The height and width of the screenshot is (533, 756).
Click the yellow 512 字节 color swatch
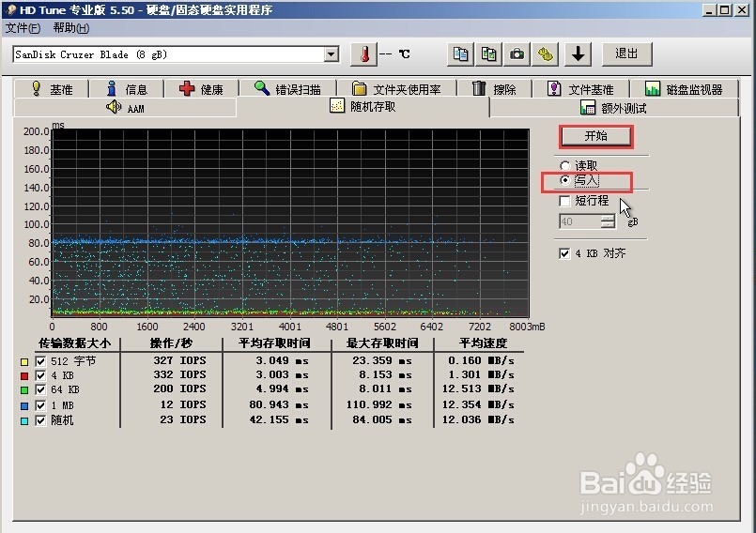click(24, 362)
